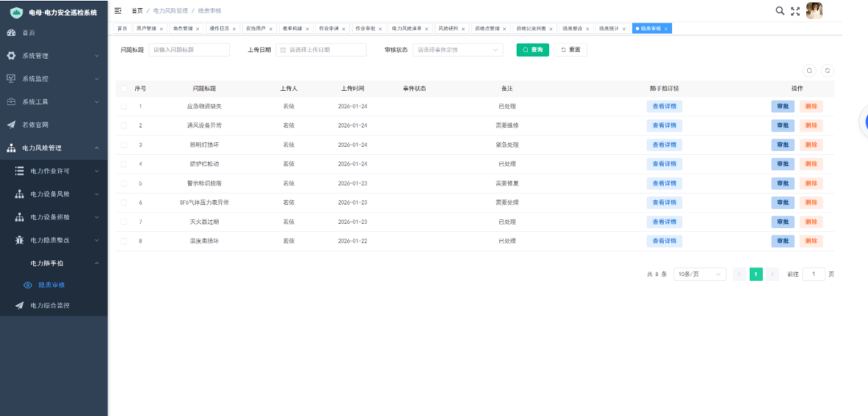This screenshot has width=868, height=416.
Task: Click the 系统工具 toolbox icon
Action: [11, 102]
